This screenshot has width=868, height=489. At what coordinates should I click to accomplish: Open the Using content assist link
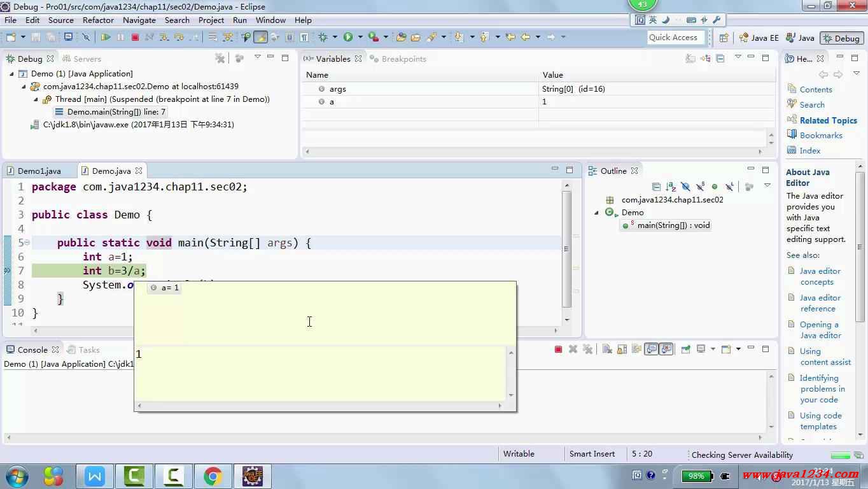pos(825,357)
